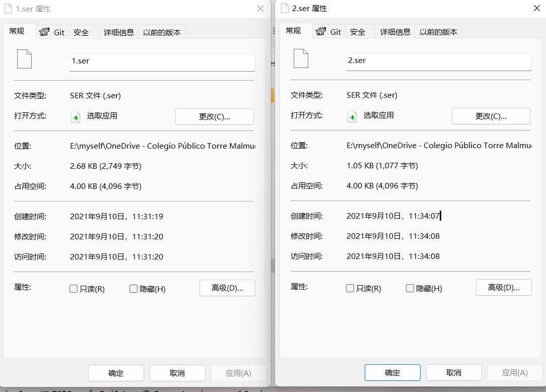Click the file icon in 1.ser properties
The image size is (546, 392).
[24, 59]
